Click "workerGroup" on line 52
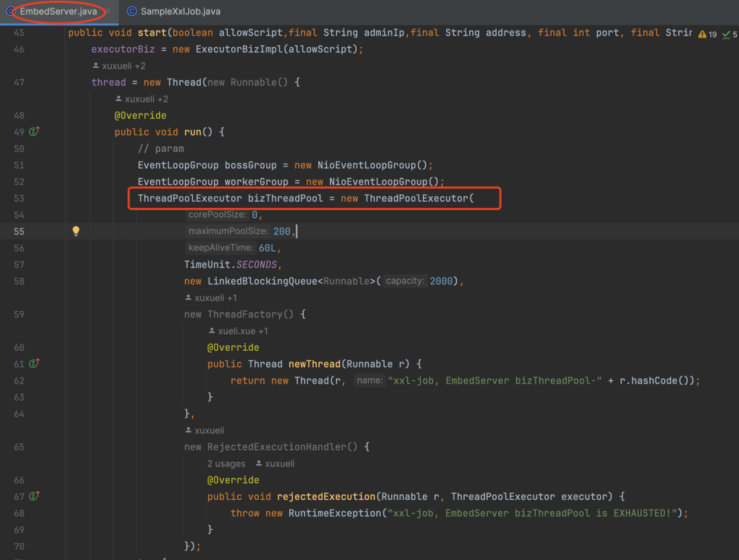 [x=257, y=182]
